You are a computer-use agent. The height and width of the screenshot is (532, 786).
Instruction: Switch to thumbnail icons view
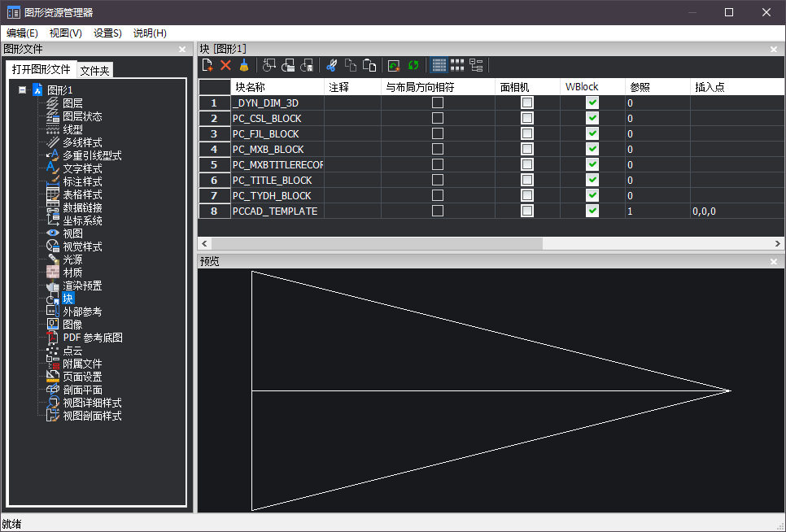point(457,65)
